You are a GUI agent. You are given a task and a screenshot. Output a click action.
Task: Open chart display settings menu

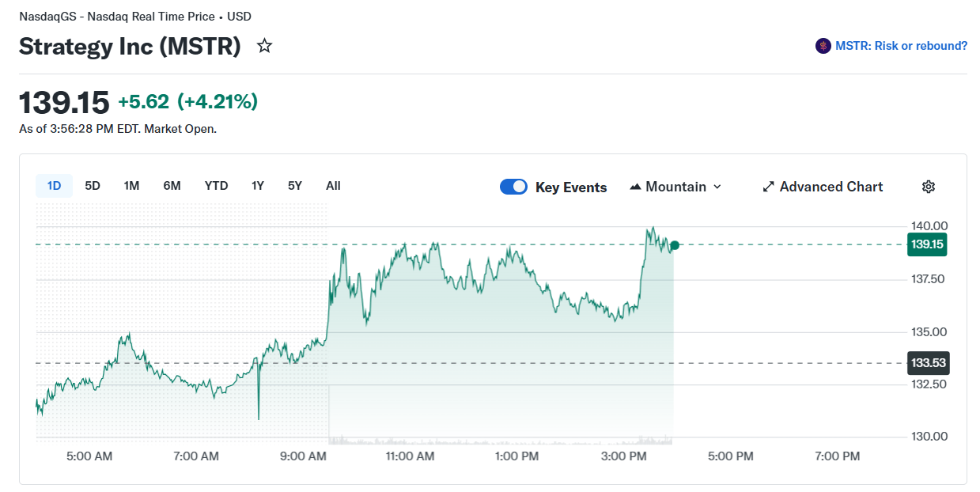point(928,186)
